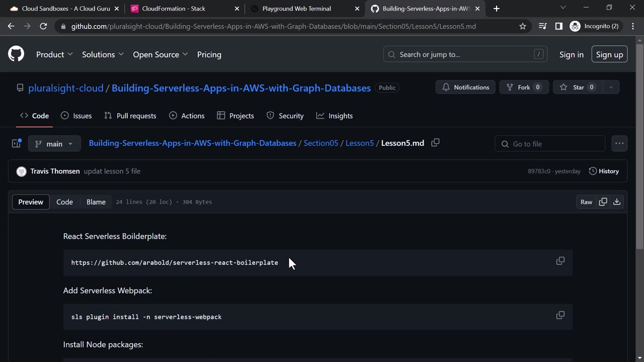The width and height of the screenshot is (644, 362).
Task: Download the raw file icon
Action: coord(617,202)
